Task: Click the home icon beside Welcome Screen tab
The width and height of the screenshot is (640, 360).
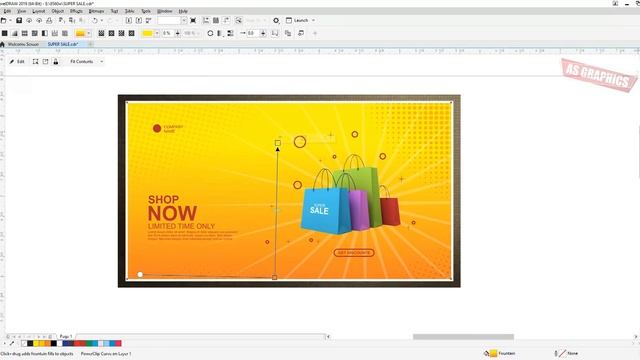Action: (2, 44)
